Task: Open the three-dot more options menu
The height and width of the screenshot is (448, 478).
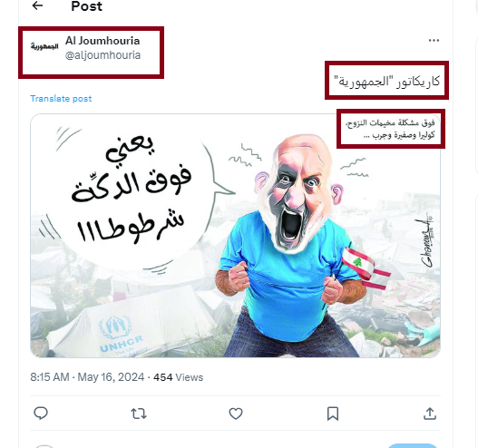Action: 434,40
